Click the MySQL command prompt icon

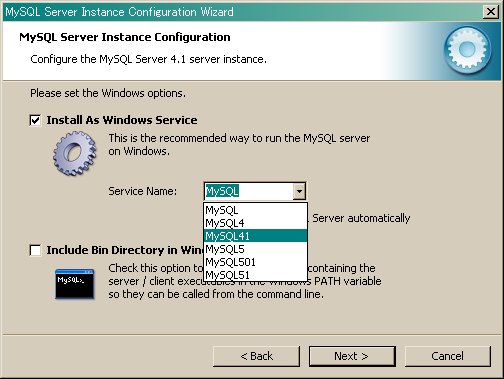pyautogui.click(x=75, y=284)
